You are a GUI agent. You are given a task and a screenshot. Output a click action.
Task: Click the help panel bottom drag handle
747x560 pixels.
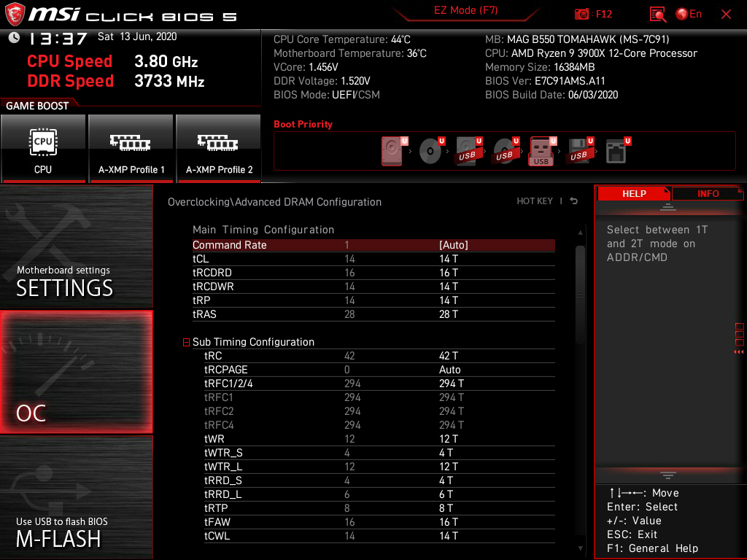tap(668, 475)
